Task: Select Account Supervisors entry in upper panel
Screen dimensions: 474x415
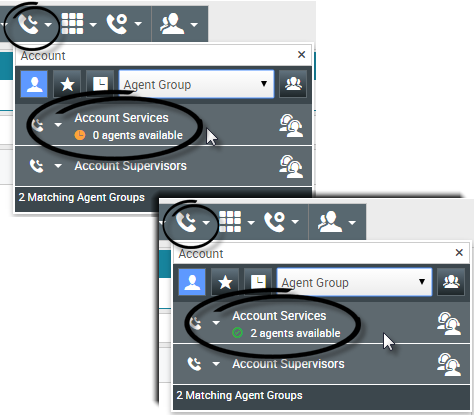Action: click(x=131, y=166)
